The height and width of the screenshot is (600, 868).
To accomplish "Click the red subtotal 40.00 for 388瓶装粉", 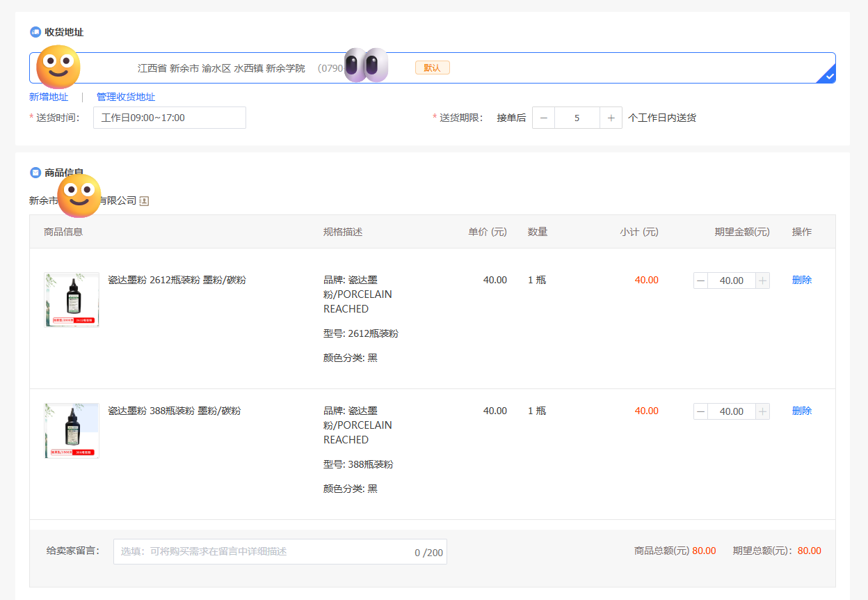I will (646, 411).
